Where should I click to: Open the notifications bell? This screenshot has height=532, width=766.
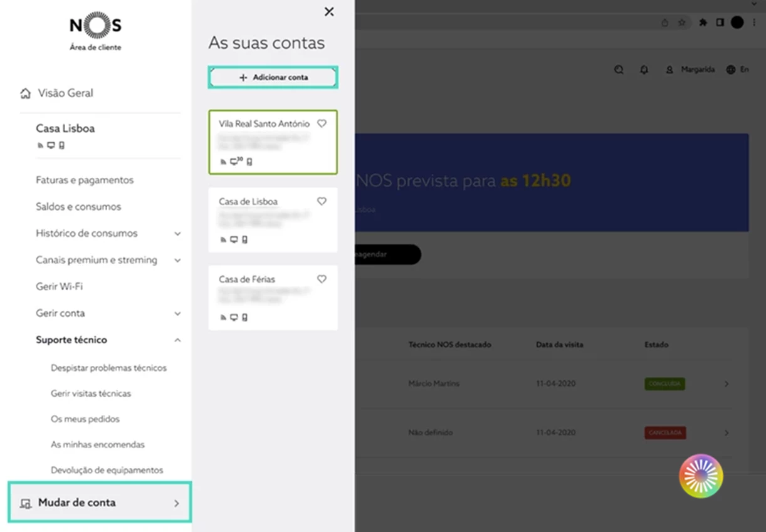644,70
